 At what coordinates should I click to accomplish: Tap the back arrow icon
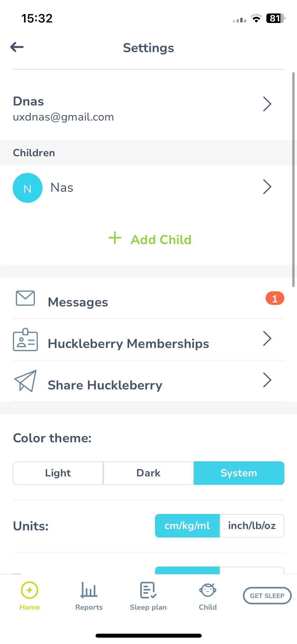[x=17, y=47]
